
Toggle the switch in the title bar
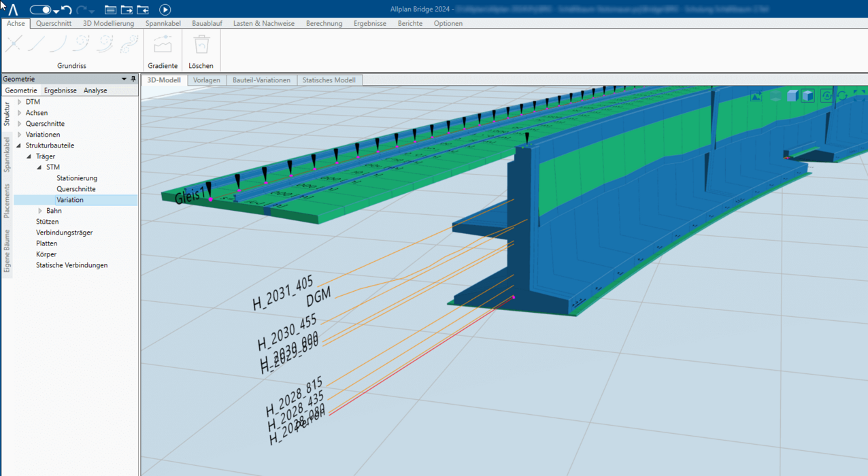40,10
